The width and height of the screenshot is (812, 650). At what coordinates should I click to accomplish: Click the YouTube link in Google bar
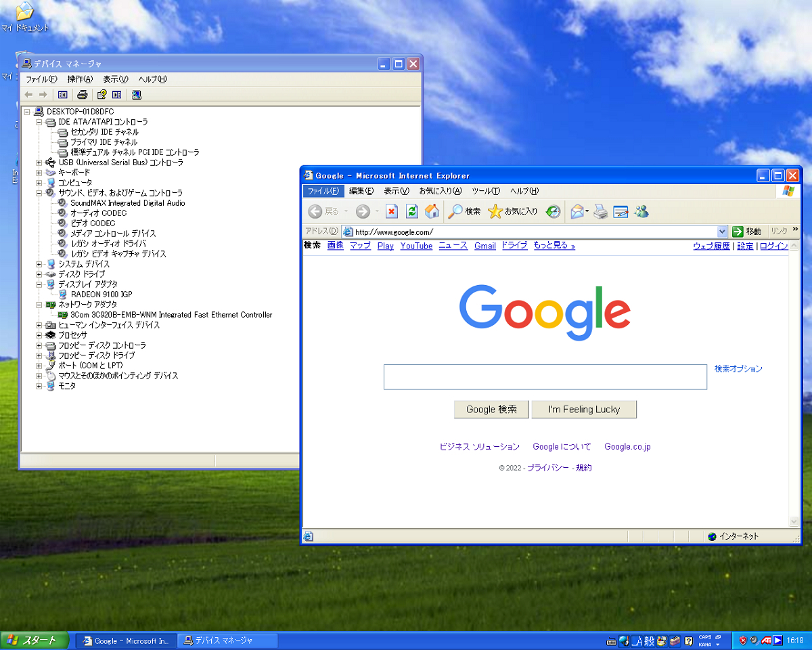(416, 246)
